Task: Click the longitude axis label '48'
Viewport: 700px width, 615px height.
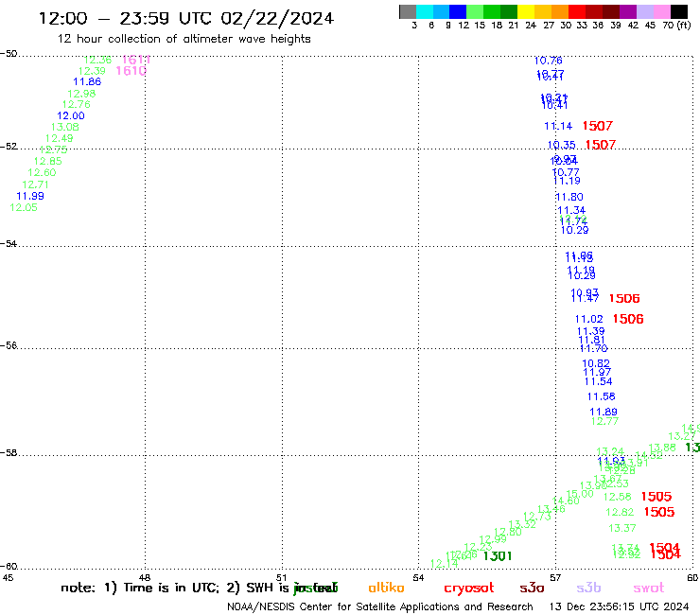Action: click(x=145, y=578)
